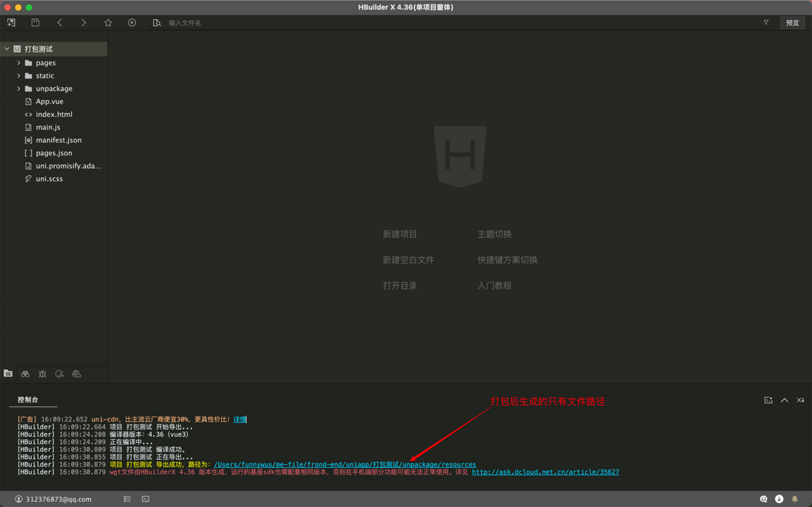Go forward with the right arrow icon

(84, 23)
